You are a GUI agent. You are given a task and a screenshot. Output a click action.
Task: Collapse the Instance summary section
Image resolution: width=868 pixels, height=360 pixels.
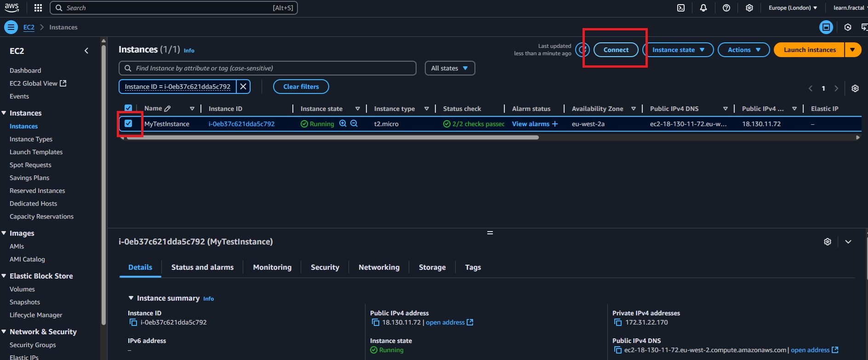coord(131,298)
